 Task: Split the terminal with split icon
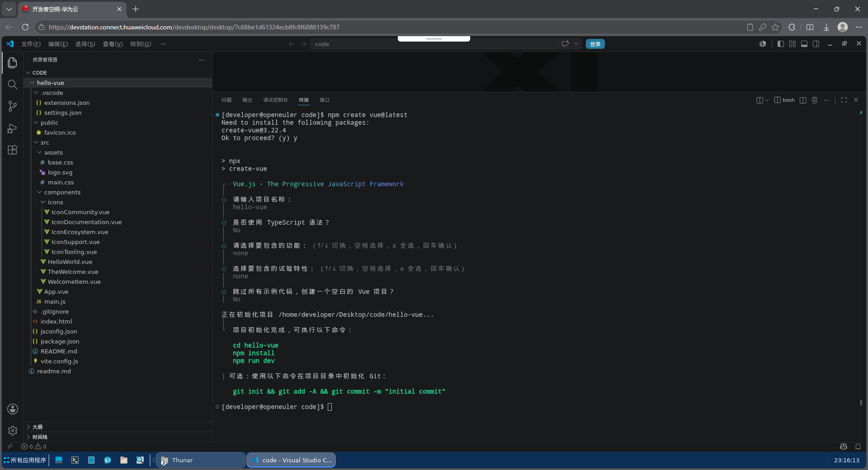[803, 100]
